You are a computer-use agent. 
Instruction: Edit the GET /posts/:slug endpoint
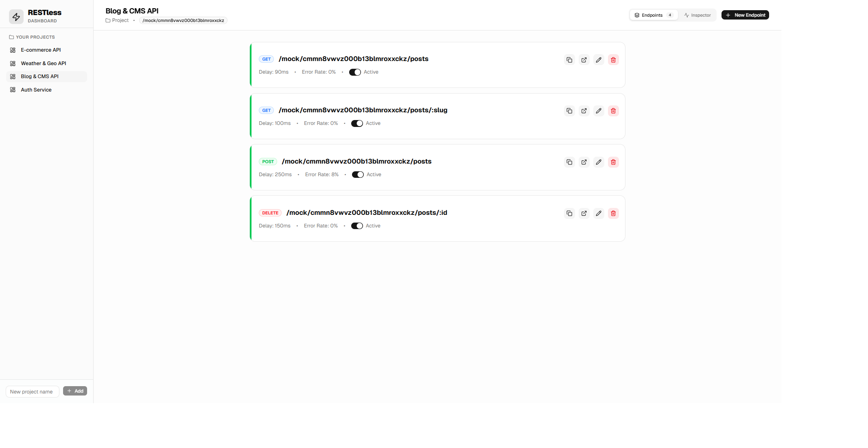599,111
